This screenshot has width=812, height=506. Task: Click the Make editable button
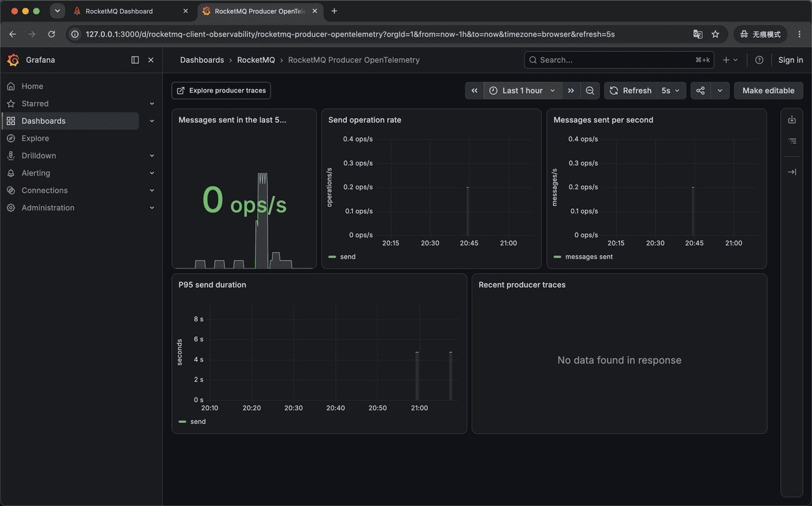(x=768, y=91)
